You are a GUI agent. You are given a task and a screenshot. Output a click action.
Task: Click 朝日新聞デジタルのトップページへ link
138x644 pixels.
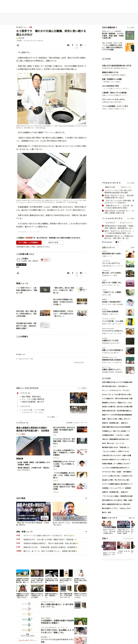click(x=77, y=423)
